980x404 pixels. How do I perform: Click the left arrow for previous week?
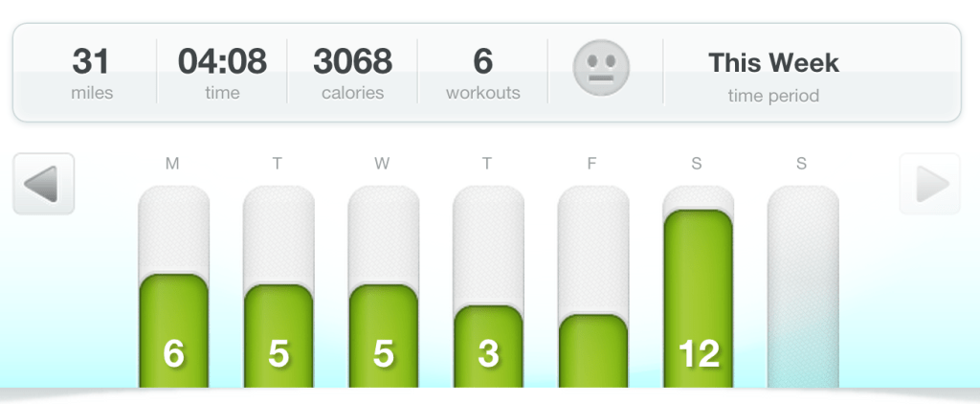pos(43,184)
